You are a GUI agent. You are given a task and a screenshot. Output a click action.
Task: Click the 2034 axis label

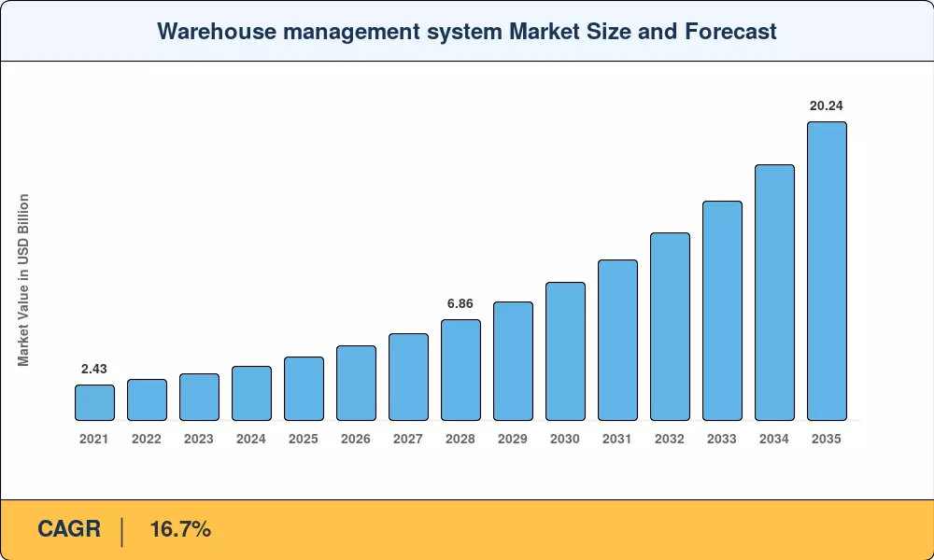774,440
